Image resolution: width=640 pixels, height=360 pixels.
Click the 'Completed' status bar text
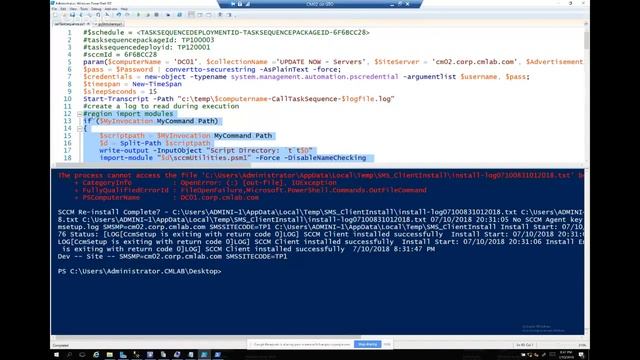click(60, 345)
